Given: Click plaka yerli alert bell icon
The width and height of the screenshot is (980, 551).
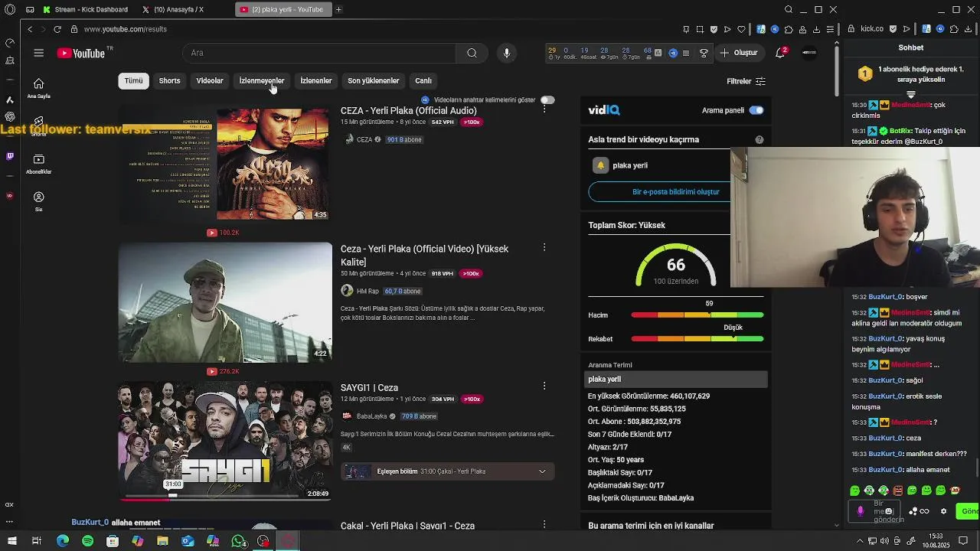Looking at the screenshot, I should coord(600,165).
